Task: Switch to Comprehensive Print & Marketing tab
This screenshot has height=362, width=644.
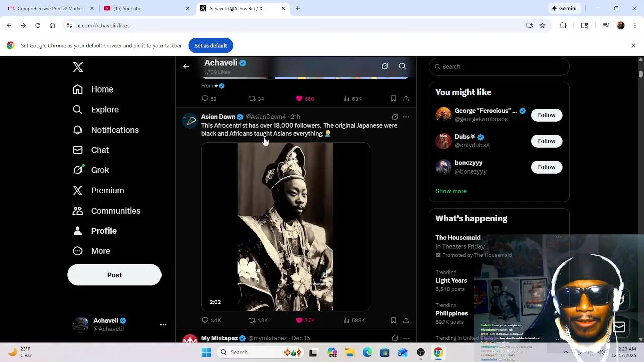Action: [x=50, y=8]
